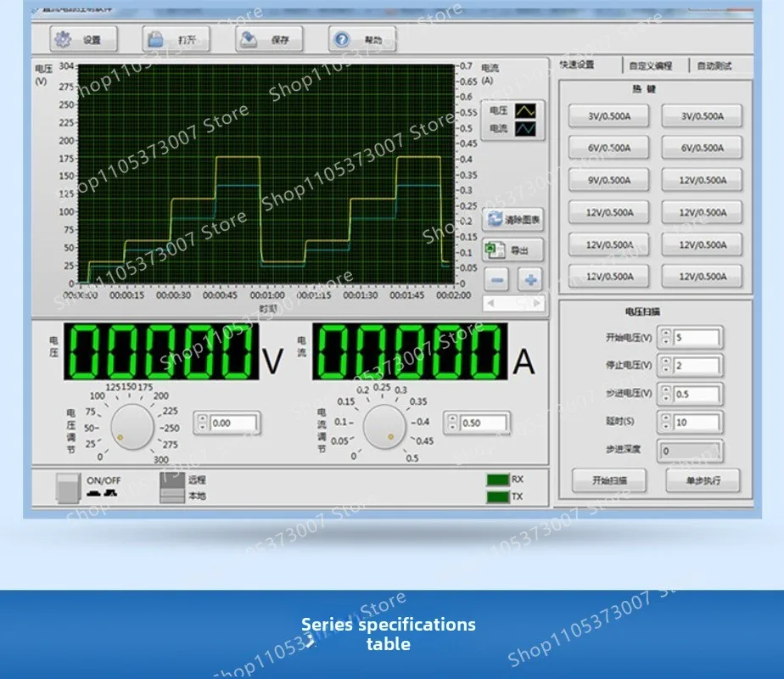784x679 pixels.
Task: Toggle the ON/OFF output switch
Action: tap(69, 487)
